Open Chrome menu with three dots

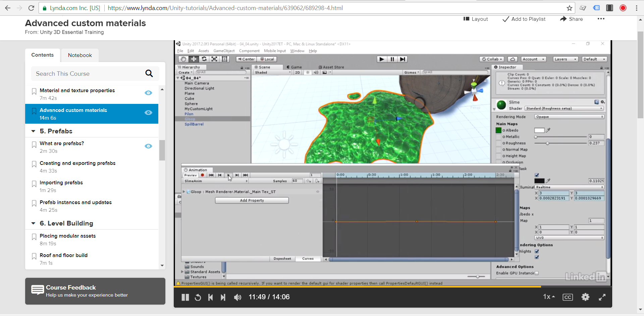(636, 8)
